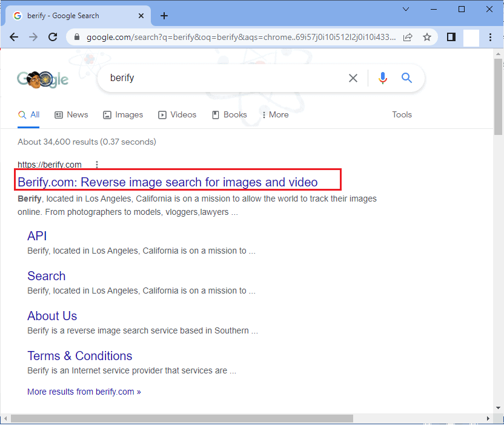Viewport: 504px width, 440px height.
Task: Open Chrome's three-dot menu
Action: pos(490,37)
